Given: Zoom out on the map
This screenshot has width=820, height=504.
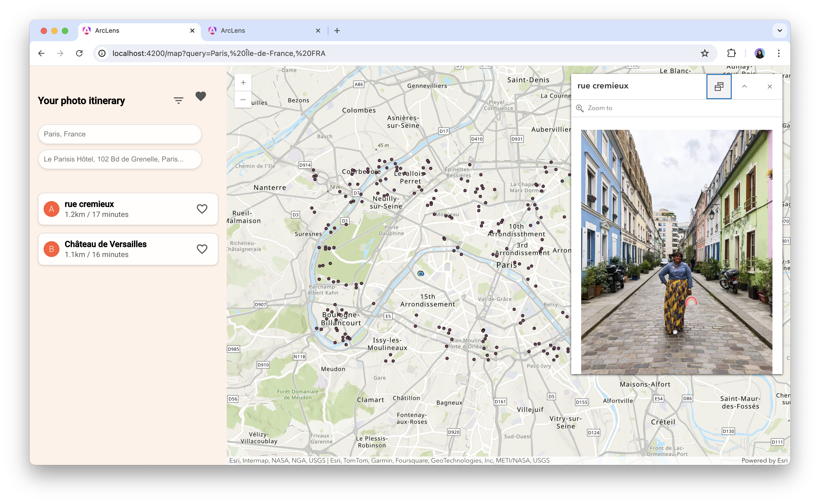Looking at the screenshot, I should [243, 100].
